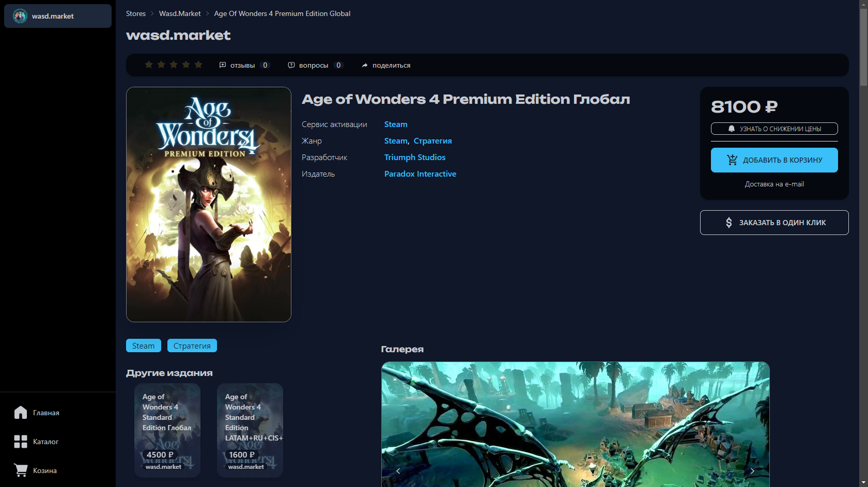
Task: Click the blue Steam tag under the cover
Action: 143,345
